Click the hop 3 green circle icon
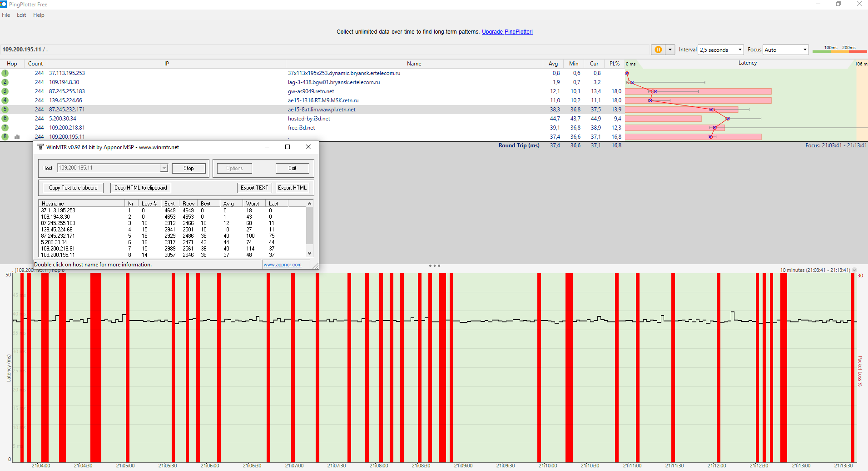The width and height of the screenshot is (868, 471). click(x=5, y=91)
